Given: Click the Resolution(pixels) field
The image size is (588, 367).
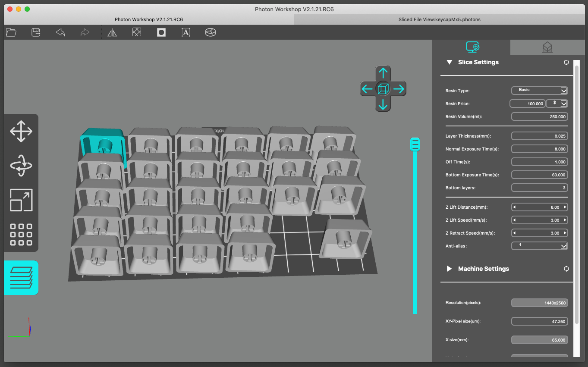Looking at the screenshot, I should tap(540, 303).
